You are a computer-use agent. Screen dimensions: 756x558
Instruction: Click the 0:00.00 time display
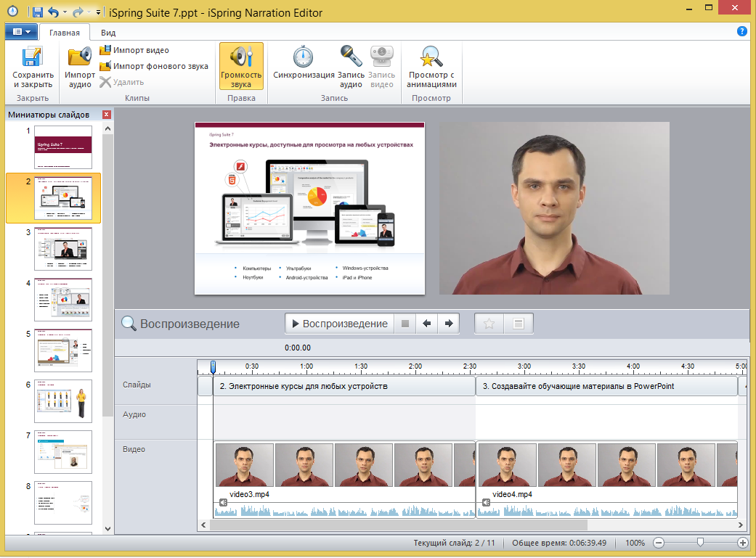298,348
